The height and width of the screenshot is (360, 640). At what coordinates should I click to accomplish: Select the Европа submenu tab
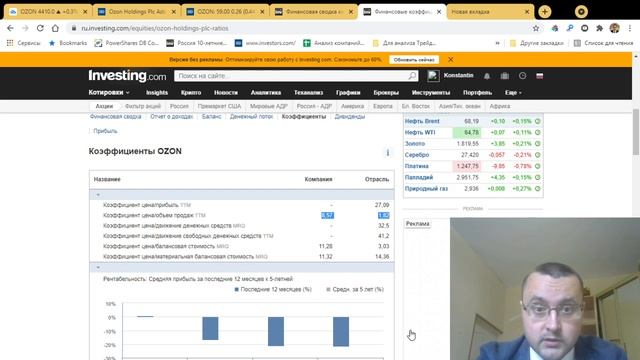click(383, 106)
